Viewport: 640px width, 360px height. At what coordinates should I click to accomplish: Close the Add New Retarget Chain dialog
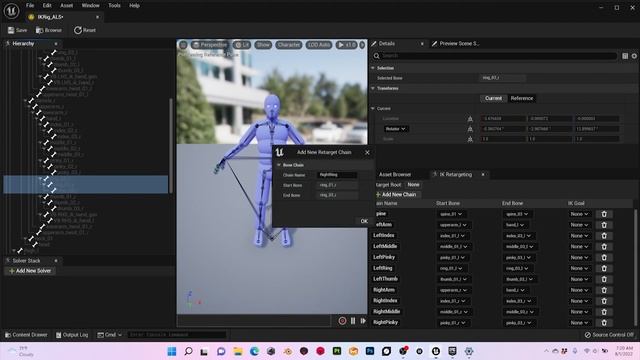click(x=367, y=152)
